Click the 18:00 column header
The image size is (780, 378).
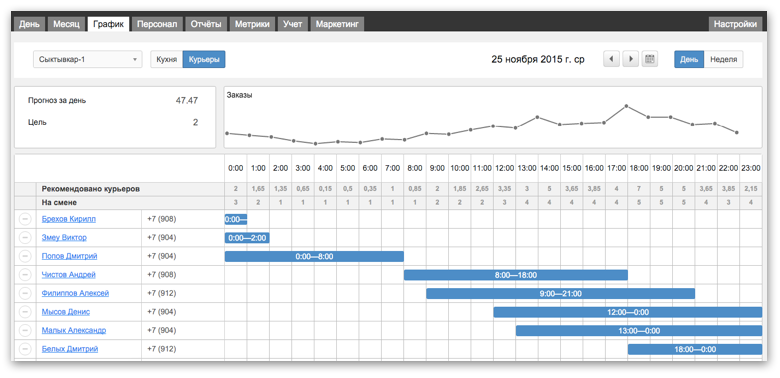pos(639,169)
